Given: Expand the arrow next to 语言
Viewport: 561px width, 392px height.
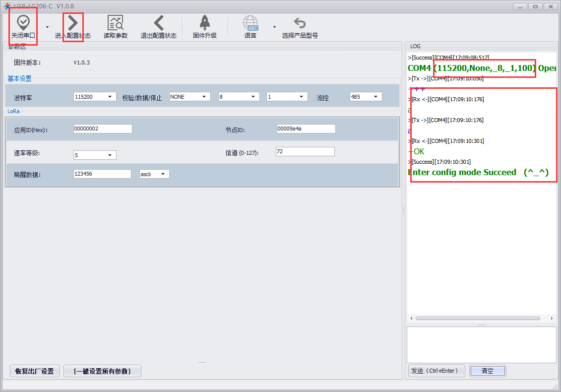Looking at the screenshot, I should pos(274,27).
